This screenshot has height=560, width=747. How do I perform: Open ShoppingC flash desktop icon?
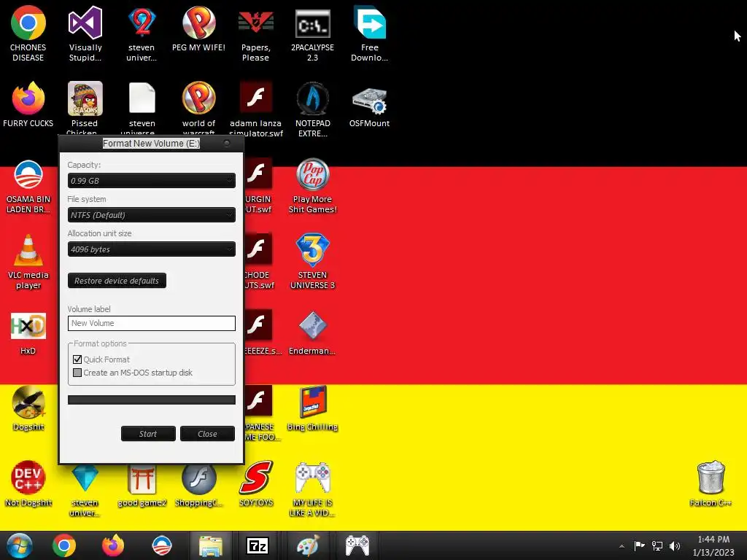pyautogui.click(x=198, y=484)
